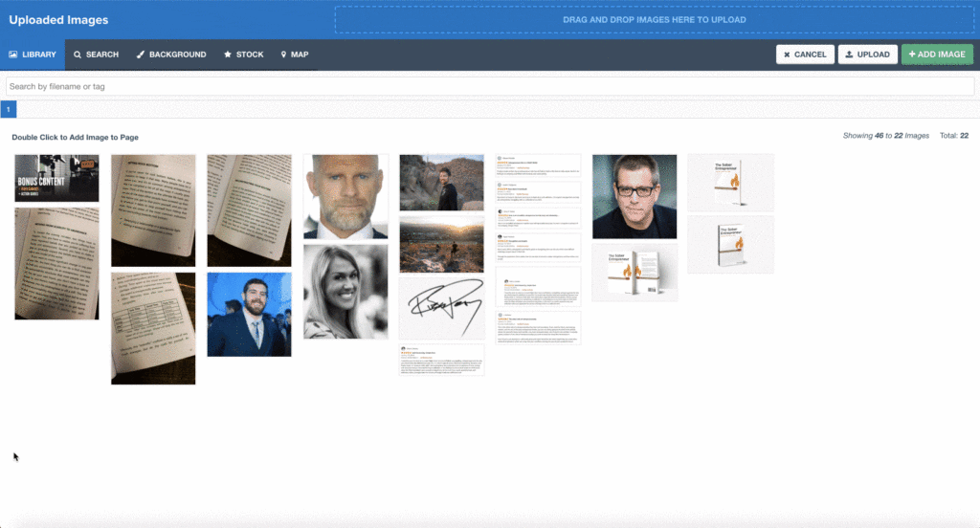The image size is (980, 528).
Task: Select the man in blue suit photo
Action: [x=249, y=315]
